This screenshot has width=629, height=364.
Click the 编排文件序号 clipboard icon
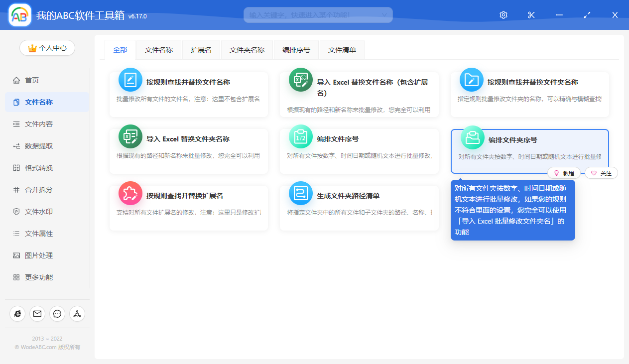[301, 137]
